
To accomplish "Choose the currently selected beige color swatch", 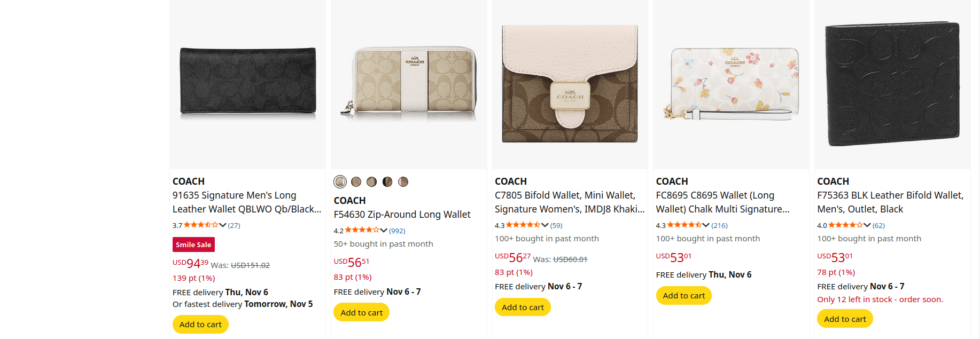I will pyautogui.click(x=340, y=182).
